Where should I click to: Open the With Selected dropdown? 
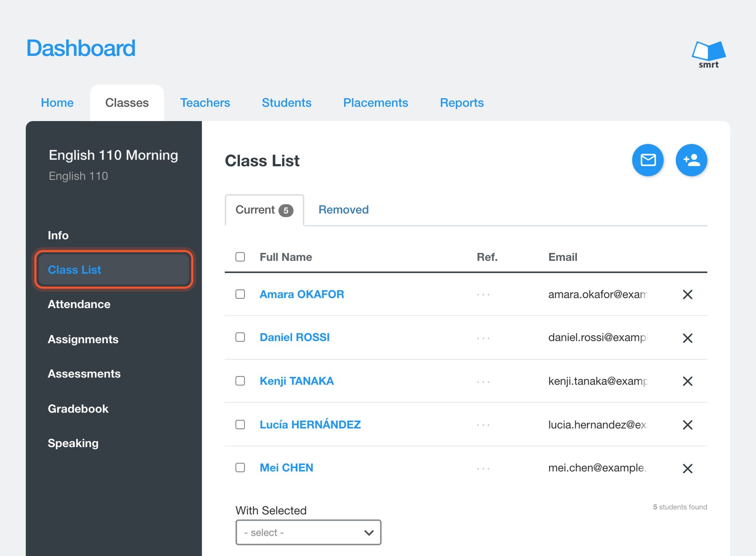click(x=309, y=532)
